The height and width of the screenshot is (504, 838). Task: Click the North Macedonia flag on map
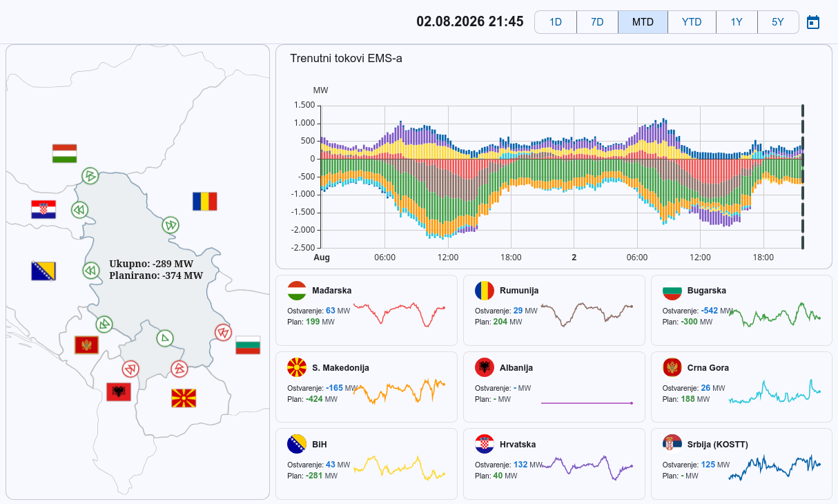click(x=184, y=398)
